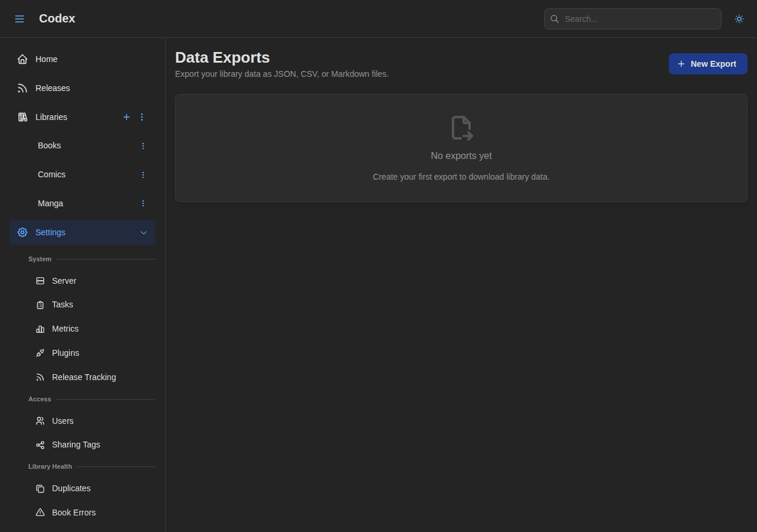Open Books library three-dot menu
The width and height of the screenshot is (757, 532).
tap(143, 145)
